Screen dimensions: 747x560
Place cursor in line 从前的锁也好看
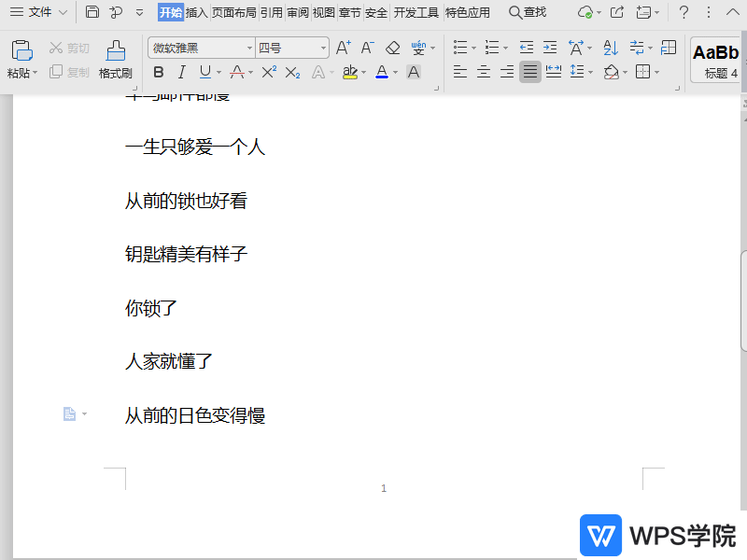(186, 201)
